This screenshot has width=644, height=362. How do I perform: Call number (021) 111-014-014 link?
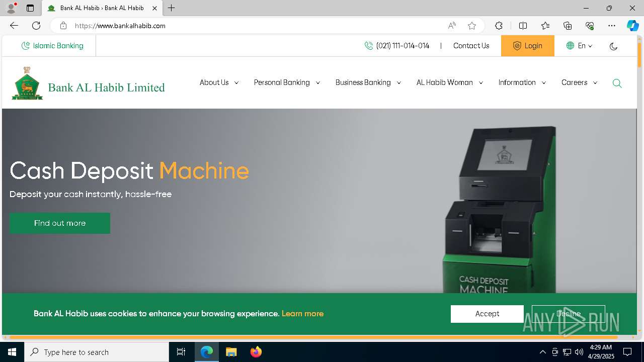pyautogui.click(x=397, y=46)
